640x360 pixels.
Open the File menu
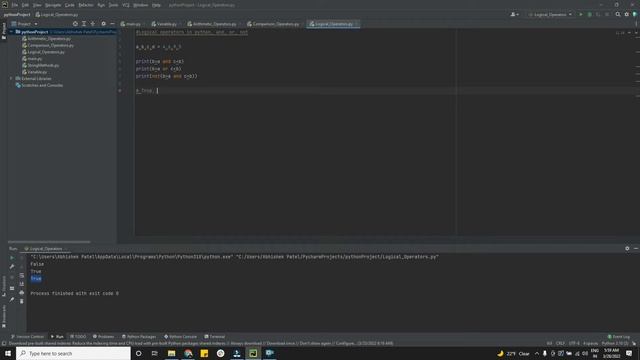pos(15,5)
